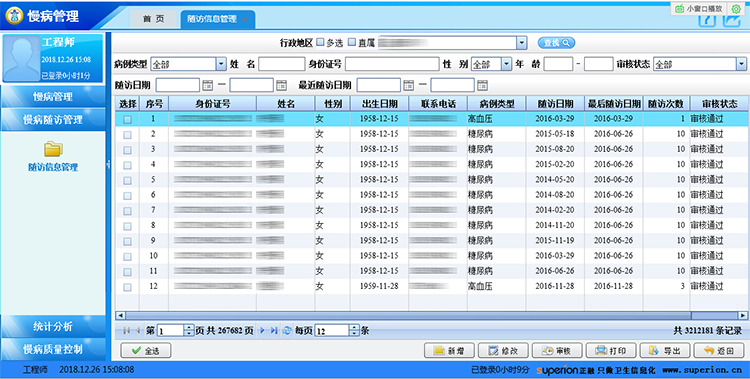Sort by the 随访次数 column header
Screen dimensions: 750x379
click(x=666, y=104)
